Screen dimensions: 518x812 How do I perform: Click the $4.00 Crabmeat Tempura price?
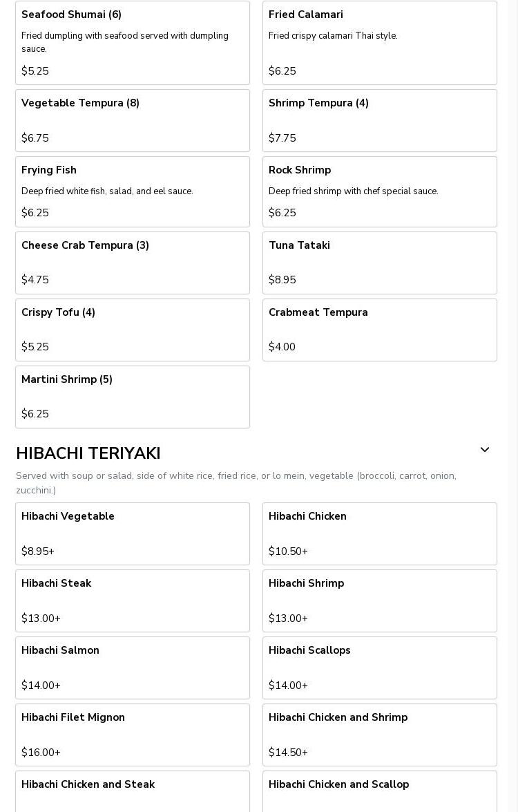282,346
